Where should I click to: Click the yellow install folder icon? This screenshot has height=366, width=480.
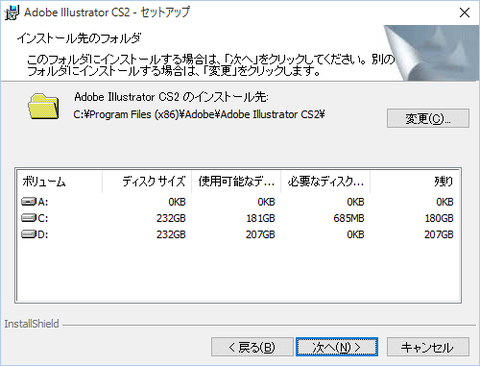point(44,106)
